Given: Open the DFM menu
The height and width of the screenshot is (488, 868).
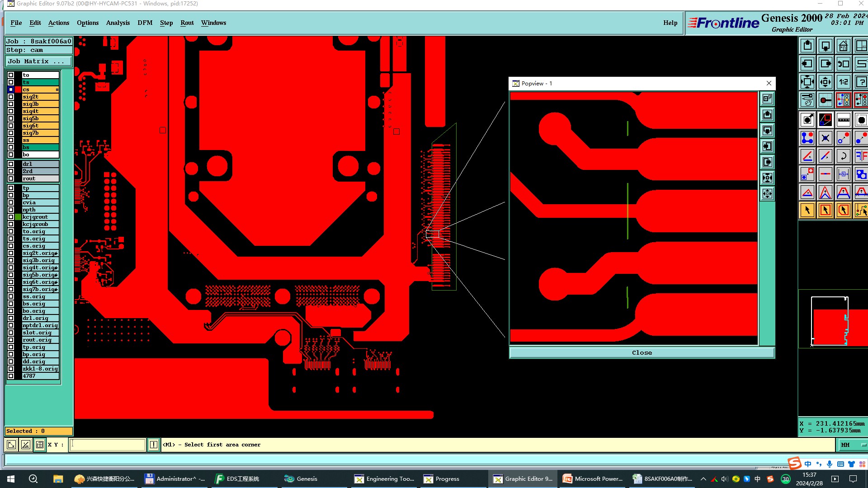Looking at the screenshot, I should tap(145, 23).
